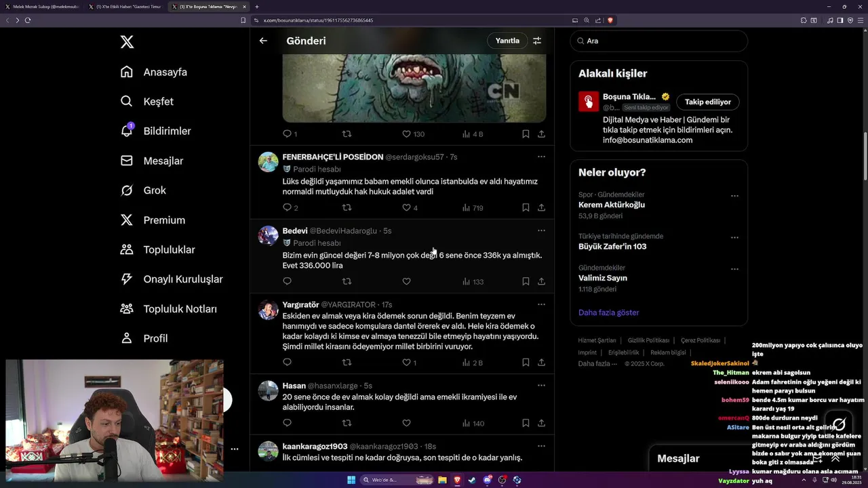868x488 pixels.
Task: Switch to X'te Etkili Haber browser tab
Action: pyautogui.click(x=125, y=7)
